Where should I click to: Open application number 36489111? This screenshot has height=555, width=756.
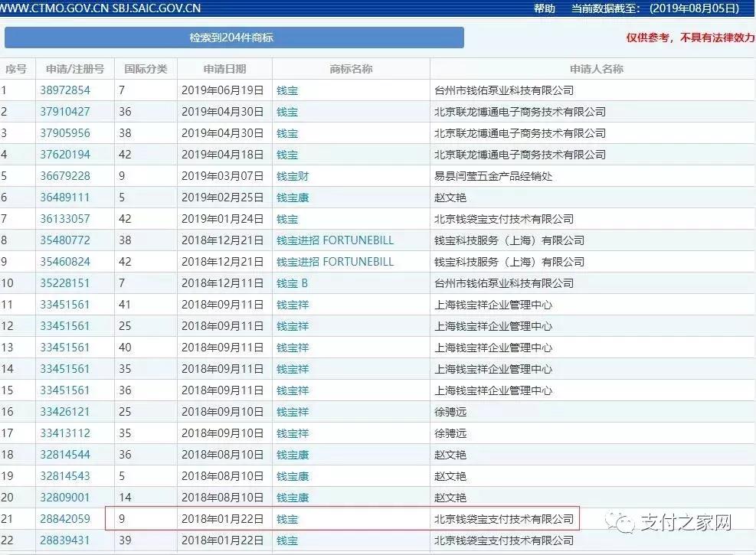(x=65, y=198)
